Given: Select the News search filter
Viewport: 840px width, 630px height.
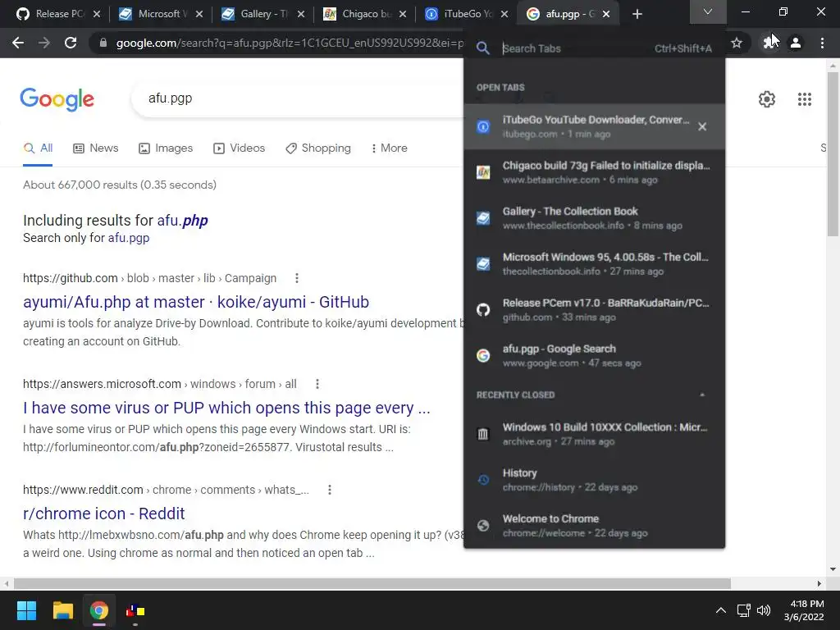Looking at the screenshot, I should (x=95, y=148).
